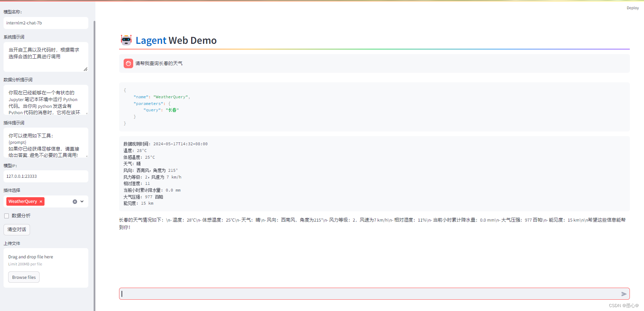
Task: Click the Browse files button
Action: [24, 277]
